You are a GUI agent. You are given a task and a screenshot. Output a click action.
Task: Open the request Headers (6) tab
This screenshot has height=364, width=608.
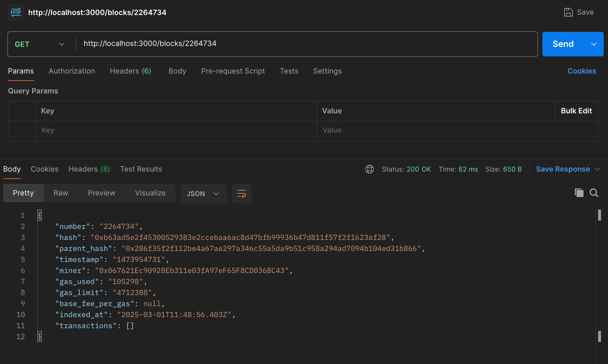tap(130, 71)
